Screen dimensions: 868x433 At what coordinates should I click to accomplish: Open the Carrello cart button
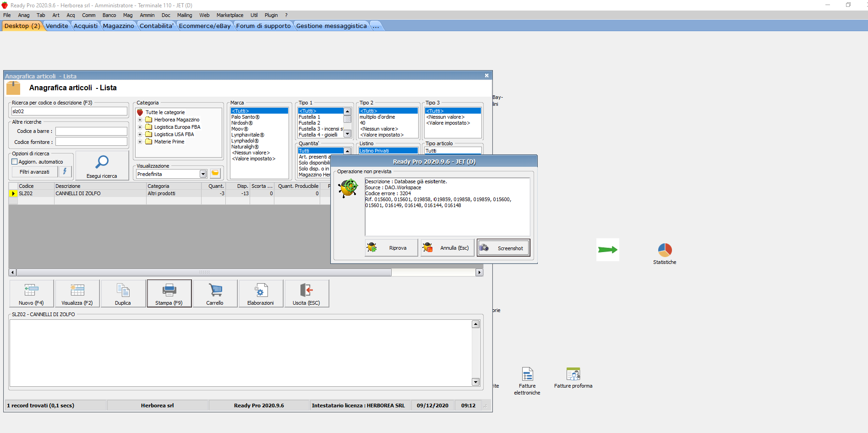(x=215, y=293)
